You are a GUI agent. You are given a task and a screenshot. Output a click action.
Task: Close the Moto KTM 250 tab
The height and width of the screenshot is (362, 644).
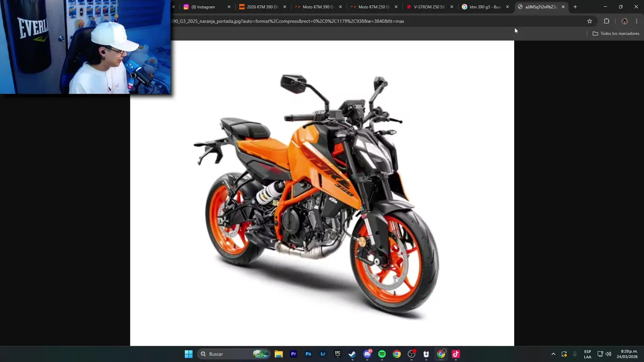[396, 7]
